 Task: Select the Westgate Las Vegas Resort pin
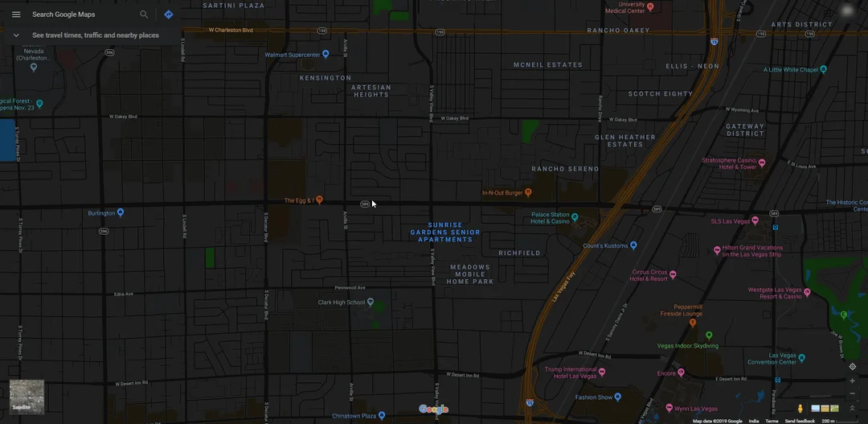point(807,292)
